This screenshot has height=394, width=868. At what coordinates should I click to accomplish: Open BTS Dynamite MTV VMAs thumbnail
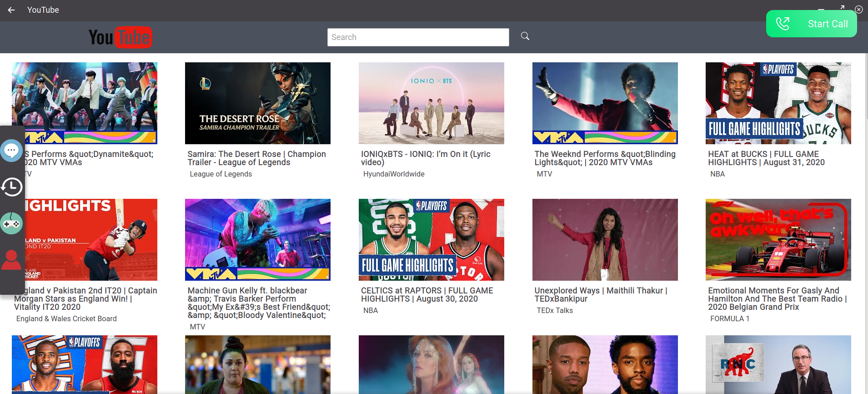pyautogui.click(x=85, y=103)
